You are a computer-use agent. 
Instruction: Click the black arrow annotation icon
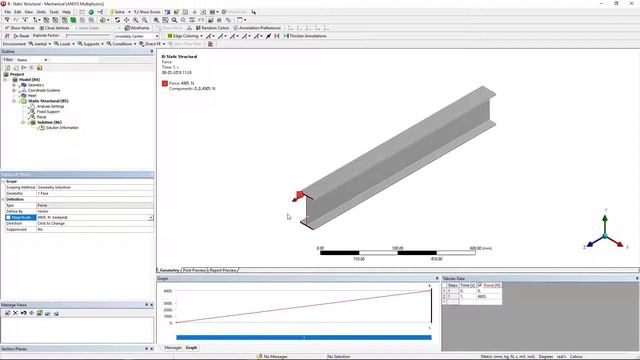tap(268, 36)
